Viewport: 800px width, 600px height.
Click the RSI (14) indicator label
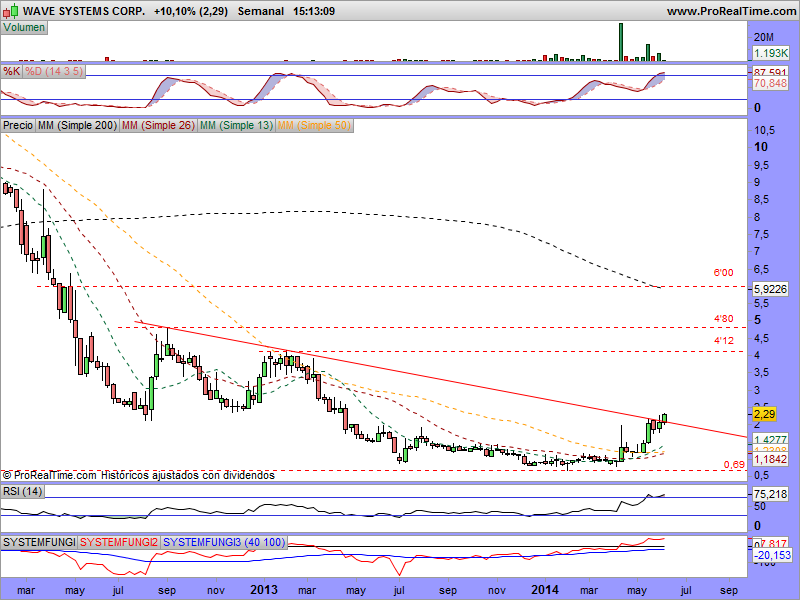tap(22, 491)
